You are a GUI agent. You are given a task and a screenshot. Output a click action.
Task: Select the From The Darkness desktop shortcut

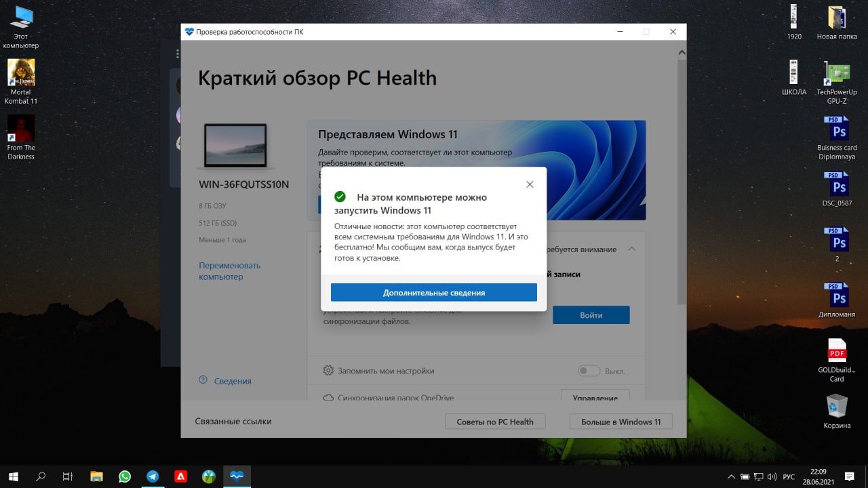(21, 138)
